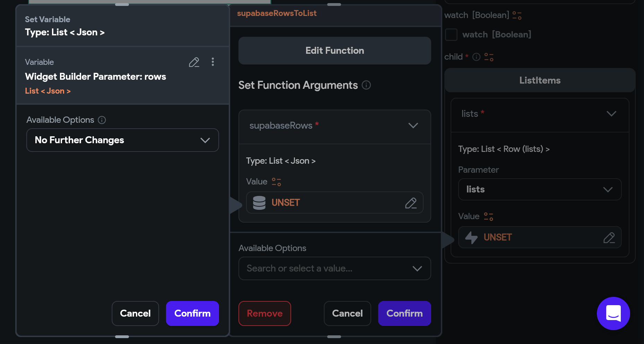The image size is (644, 344).
Task: Remove the supabaseRowsToList function
Action: (265, 313)
